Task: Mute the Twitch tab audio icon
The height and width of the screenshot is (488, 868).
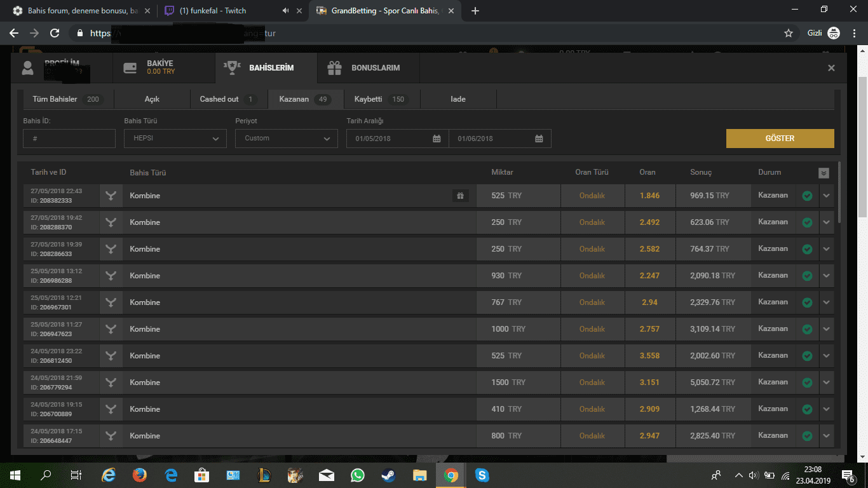Action: (x=285, y=11)
